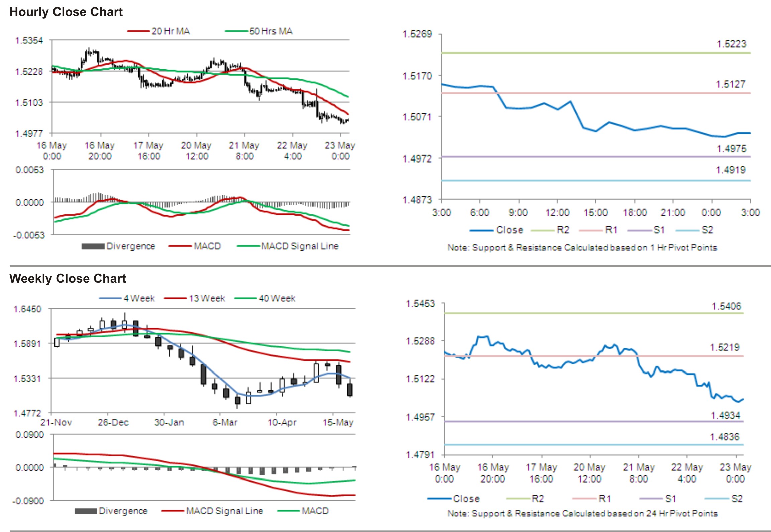Click the note about 24 Hr Pivot Points

pyautogui.click(x=583, y=513)
